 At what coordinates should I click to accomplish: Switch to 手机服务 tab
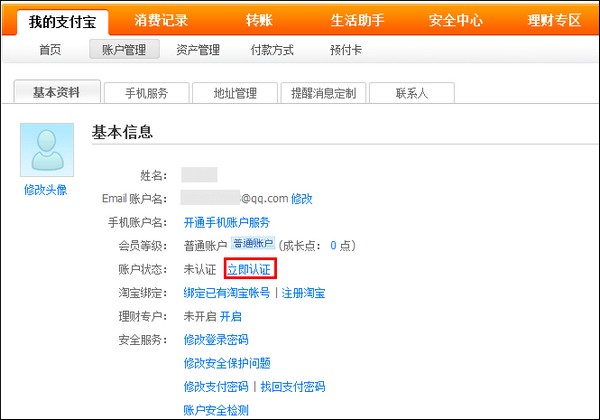(147, 93)
